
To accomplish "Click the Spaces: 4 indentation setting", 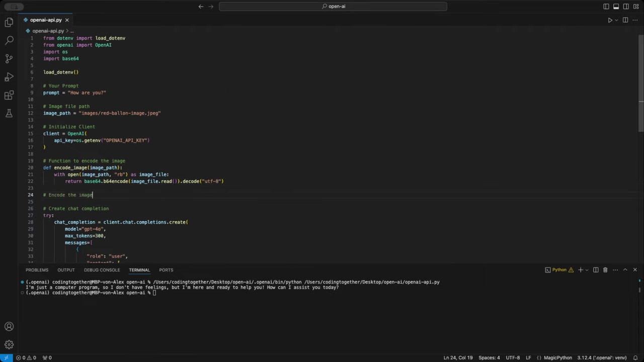I will (x=489, y=358).
